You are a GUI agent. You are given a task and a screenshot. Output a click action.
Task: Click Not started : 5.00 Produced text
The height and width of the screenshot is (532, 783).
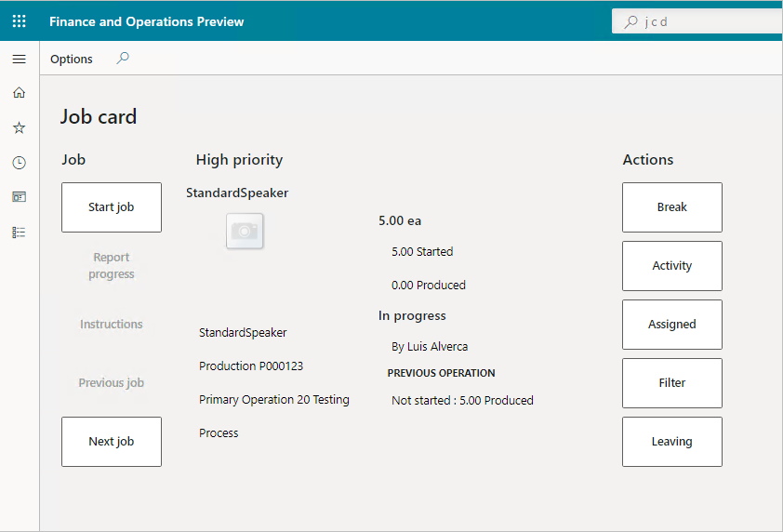tap(462, 401)
